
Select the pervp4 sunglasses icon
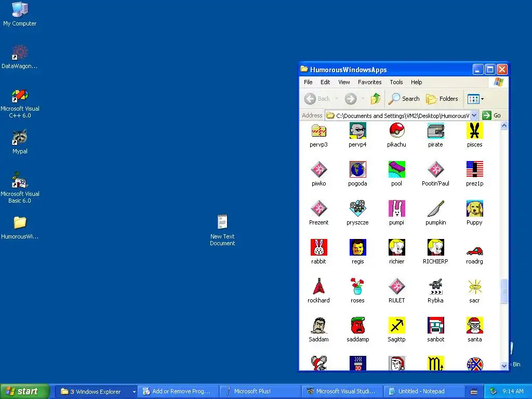357,131
